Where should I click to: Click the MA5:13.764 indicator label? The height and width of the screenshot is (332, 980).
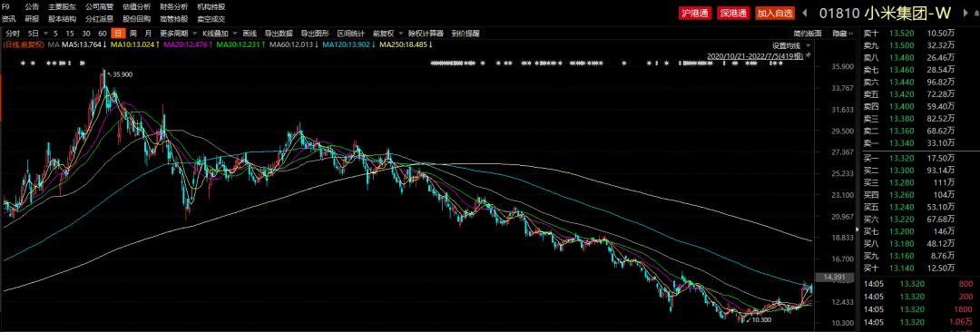pyautogui.click(x=84, y=45)
